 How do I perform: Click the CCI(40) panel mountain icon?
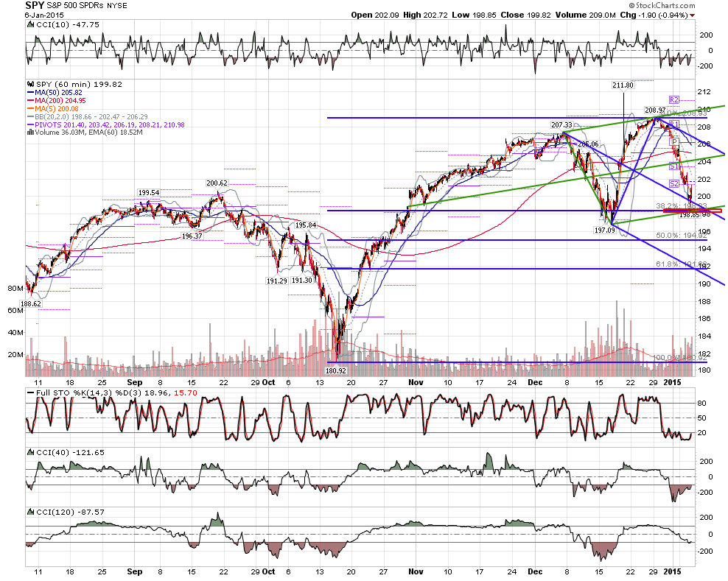tap(31, 452)
